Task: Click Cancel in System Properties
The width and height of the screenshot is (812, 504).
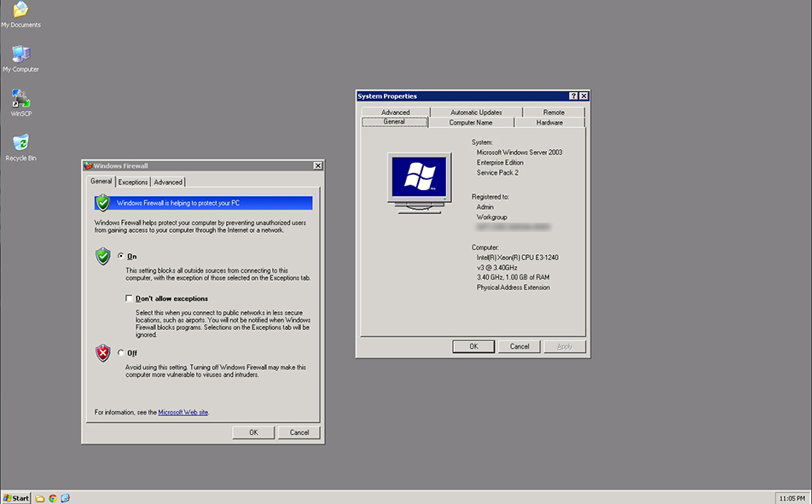Action: pyautogui.click(x=519, y=346)
